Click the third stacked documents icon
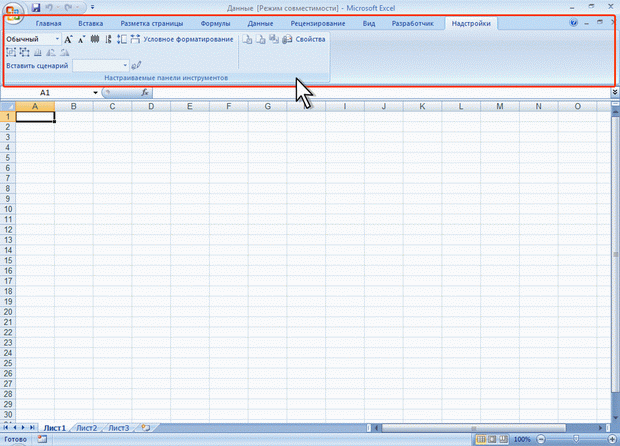The image size is (620, 446). 274,39
